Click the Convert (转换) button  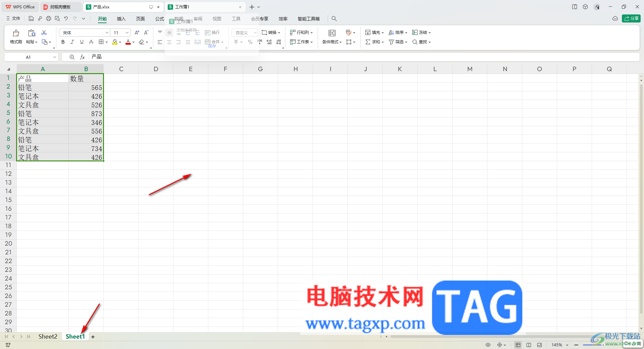[271, 33]
